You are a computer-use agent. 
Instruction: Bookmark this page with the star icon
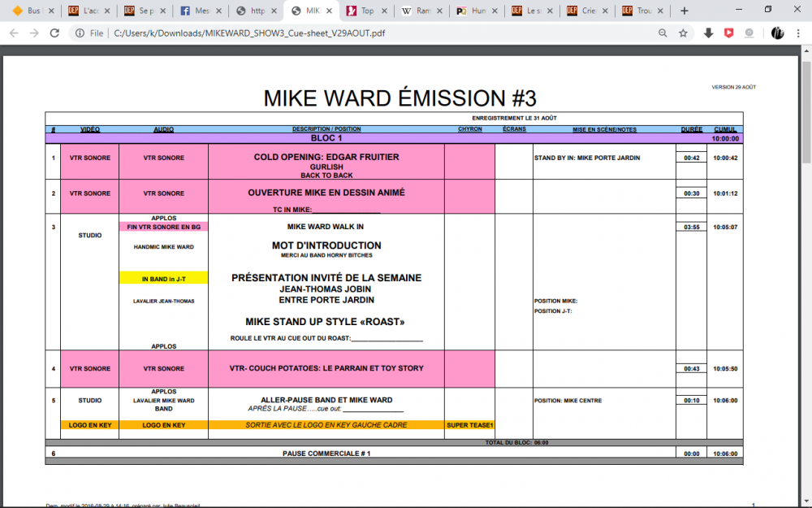(684, 33)
